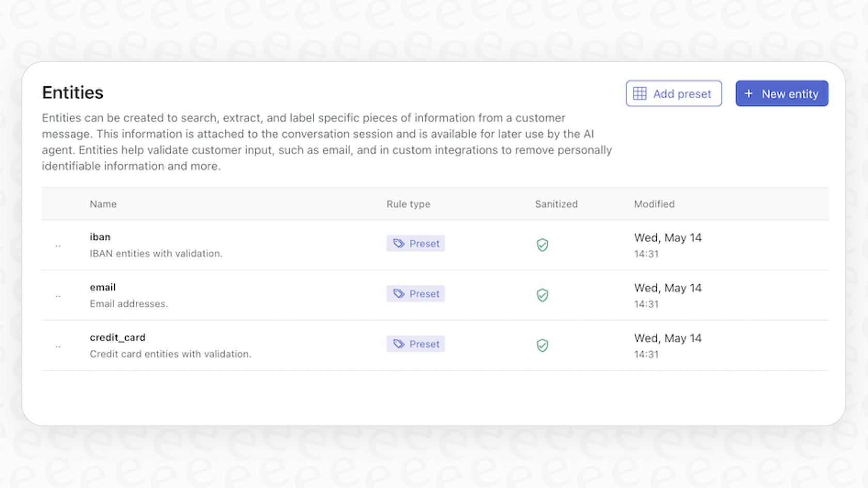Toggle sanitization for the email entity

pos(542,295)
